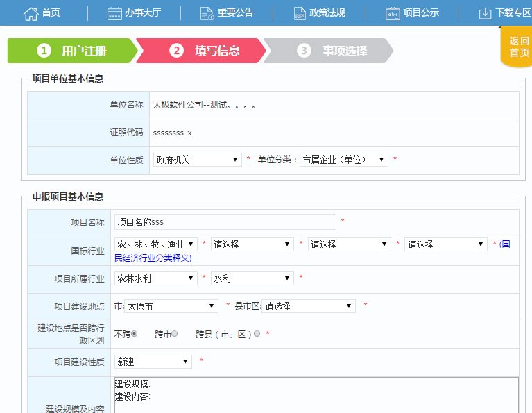This screenshot has width=532, height=413.
Task: Select the 跨市 radio button
Action: tap(175, 334)
